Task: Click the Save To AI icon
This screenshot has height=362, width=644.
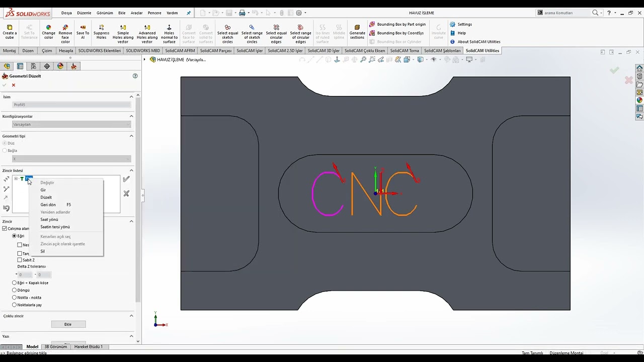Action: point(83,33)
